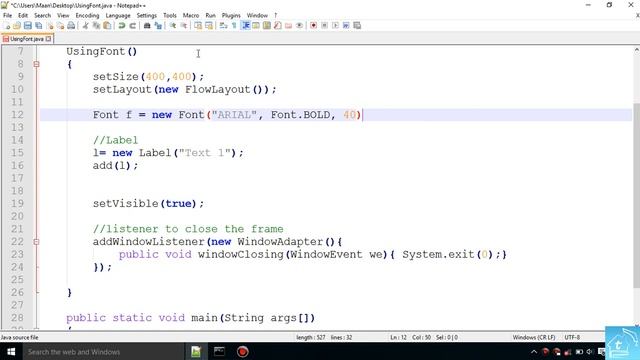This screenshot has height=360, width=640.
Task: Click the scrollbar up arrow
Action: (x=636, y=50)
